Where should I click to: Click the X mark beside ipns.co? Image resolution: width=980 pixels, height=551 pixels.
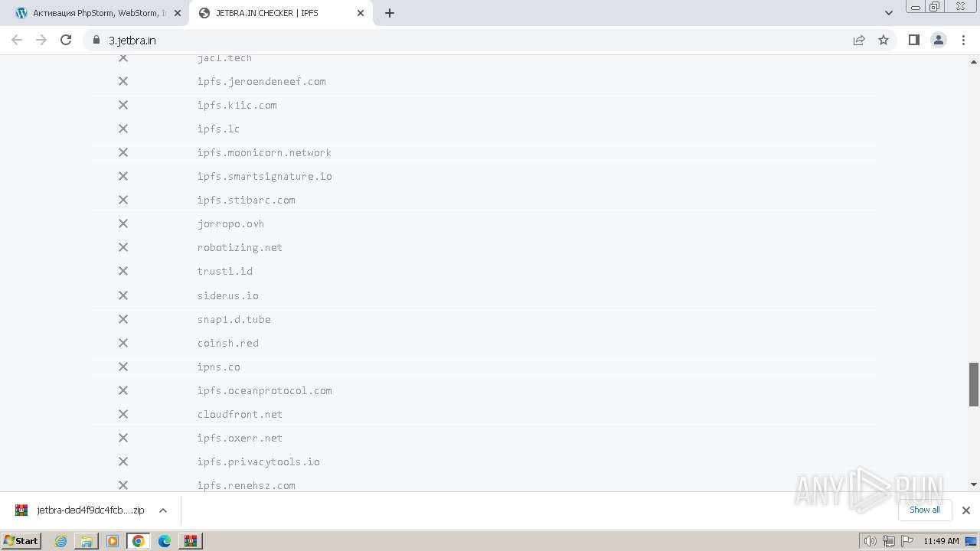tap(123, 367)
